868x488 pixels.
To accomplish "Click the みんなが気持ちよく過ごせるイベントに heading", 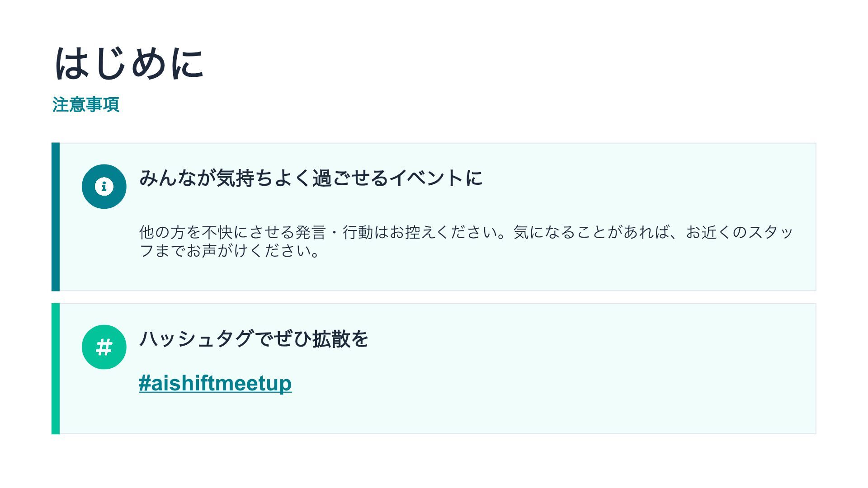I will (x=311, y=178).
